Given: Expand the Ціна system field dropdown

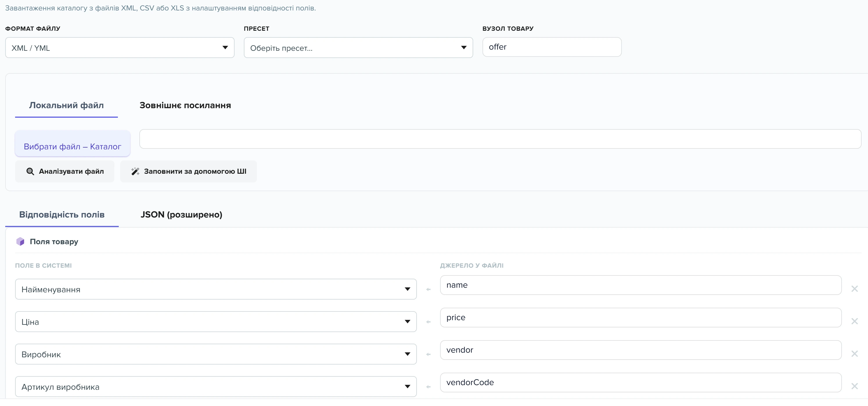Looking at the screenshot, I should (216, 322).
